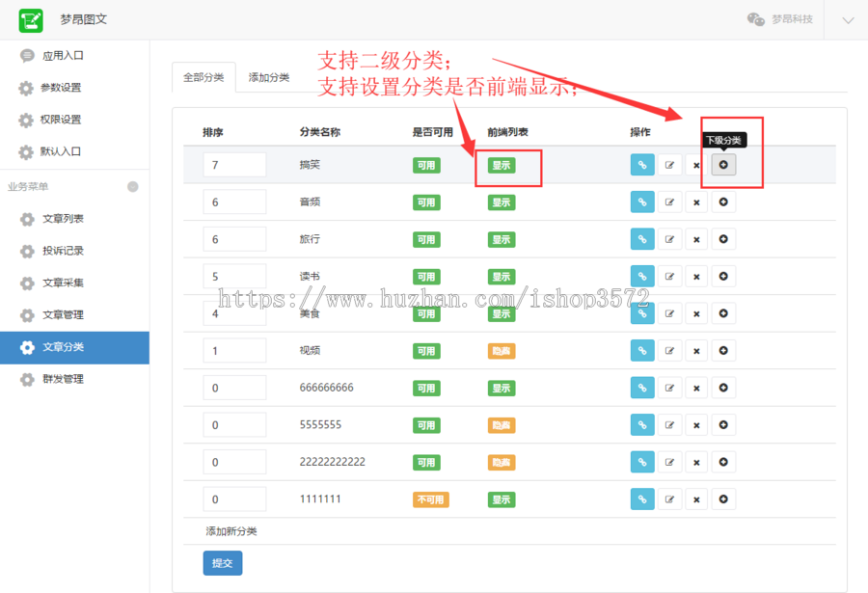Delete the 旅行 category using the × icon
This screenshot has width=868, height=593.
[696, 239]
